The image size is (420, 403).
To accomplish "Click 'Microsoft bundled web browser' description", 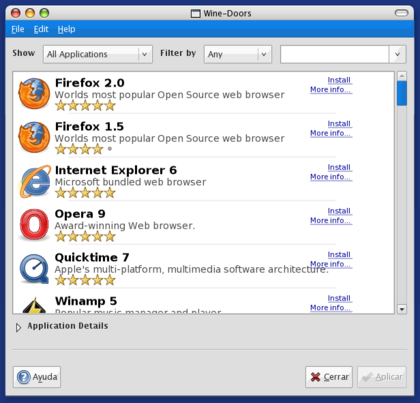I will coord(130,182).
